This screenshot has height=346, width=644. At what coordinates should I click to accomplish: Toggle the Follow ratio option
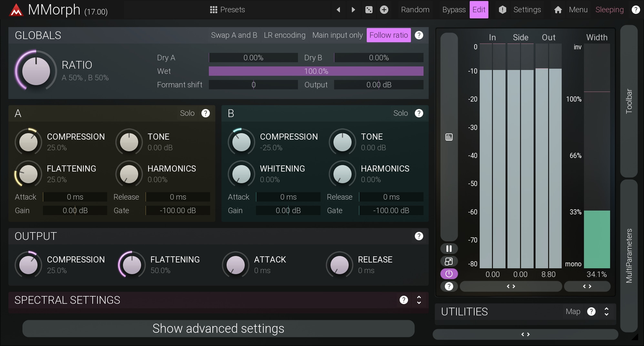(388, 35)
